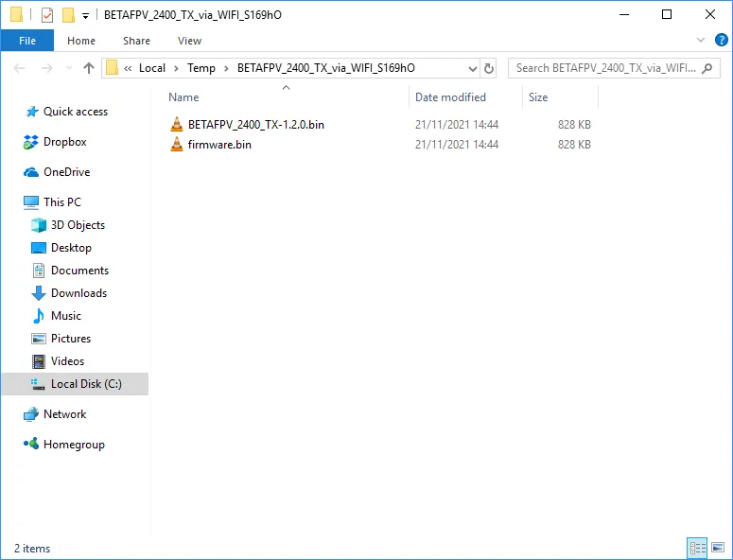Image resolution: width=733 pixels, height=560 pixels.
Task: Open Homegroup in the navigation pane
Action: tap(74, 445)
